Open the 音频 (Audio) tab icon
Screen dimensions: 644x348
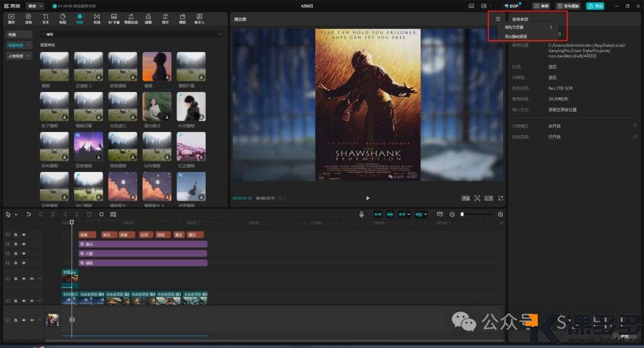pos(28,18)
